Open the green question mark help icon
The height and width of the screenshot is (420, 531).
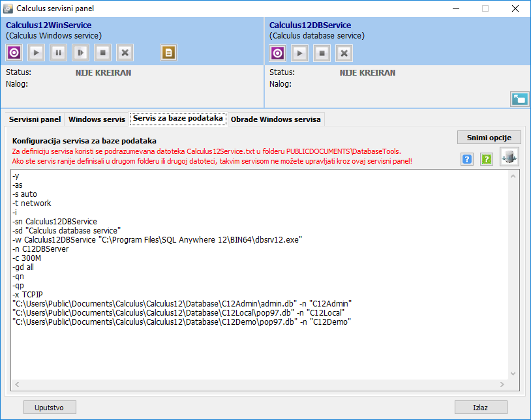coord(487,159)
